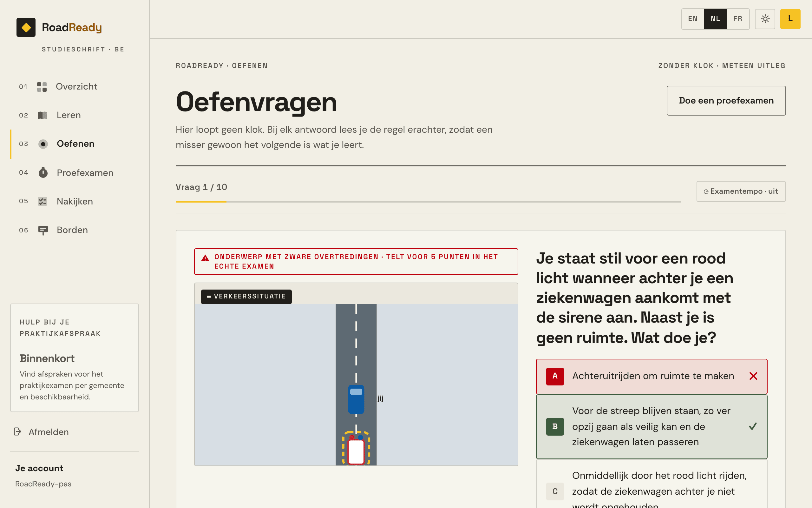Open Overzicht in the sidebar
This screenshot has width=812, height=508.
75,87
